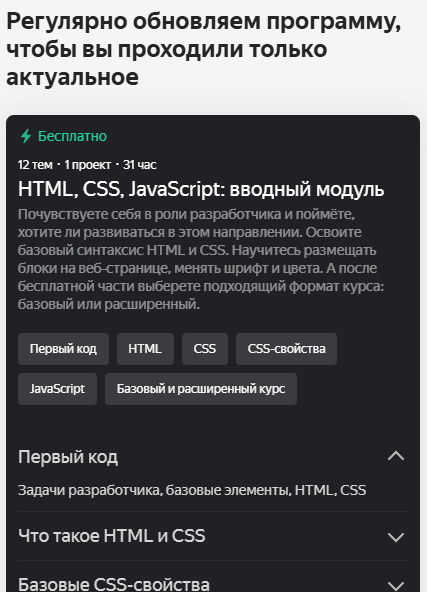
Task: Click the Регулярно обновляем программу heading
Action: point(204,49)
